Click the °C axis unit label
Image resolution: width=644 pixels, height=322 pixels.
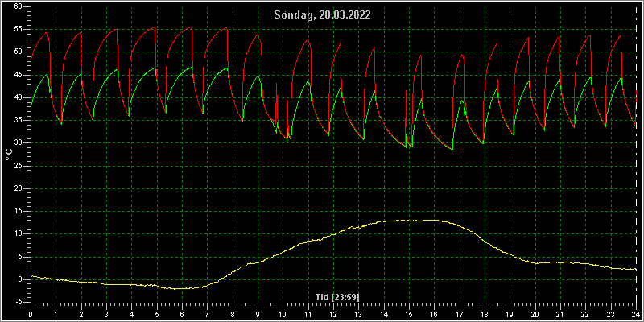(9, 155)
